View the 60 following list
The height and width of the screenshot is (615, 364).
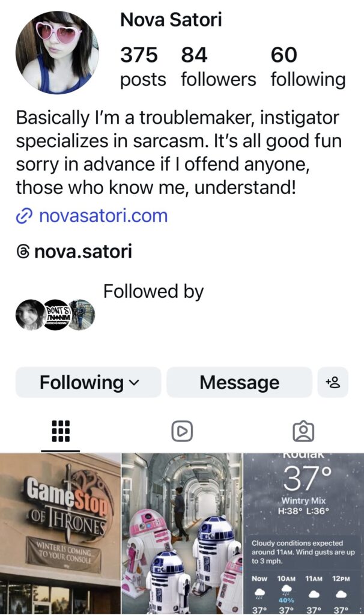coord(308,66)
